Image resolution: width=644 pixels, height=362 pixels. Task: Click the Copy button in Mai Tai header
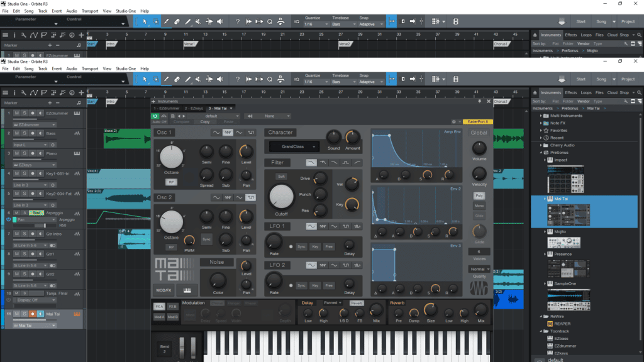[x=205, y=122]
